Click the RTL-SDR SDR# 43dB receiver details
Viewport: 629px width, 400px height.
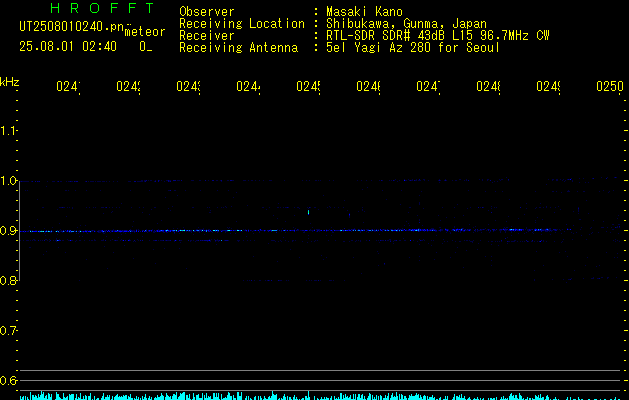[438, 36]
